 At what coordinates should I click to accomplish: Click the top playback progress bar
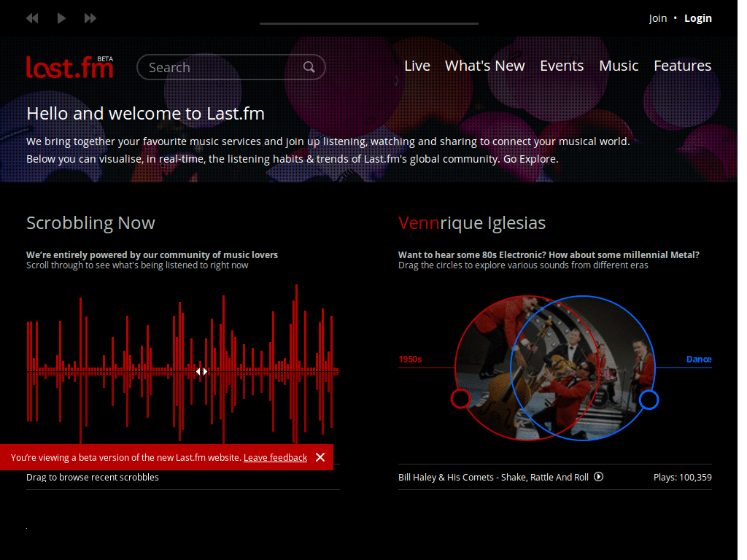(x=368, y=24)
